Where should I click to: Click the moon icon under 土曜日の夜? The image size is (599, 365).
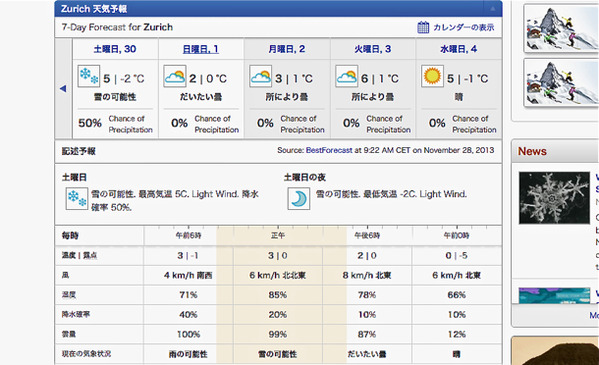coord(299,199)
